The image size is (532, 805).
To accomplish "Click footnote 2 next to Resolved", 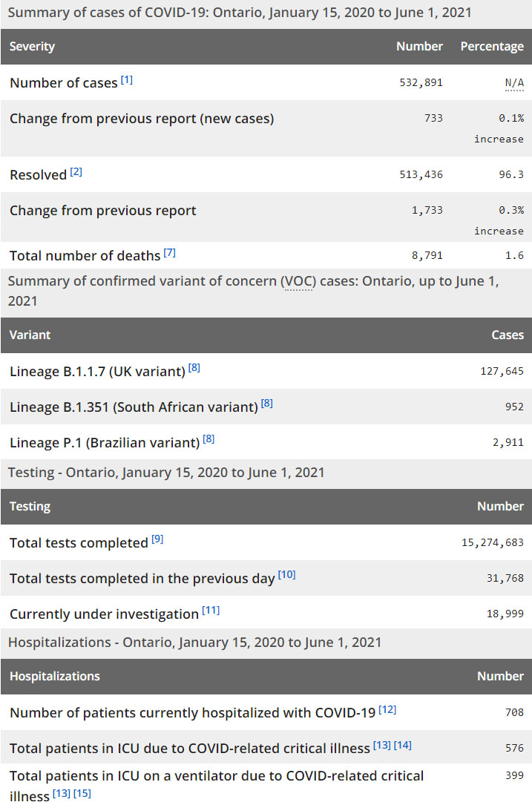I will [x=76, y=172].
